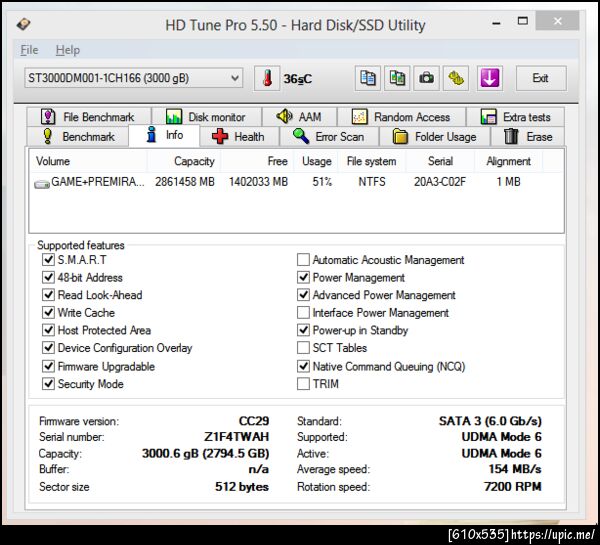Click the Alignment column header

tap(509, 161)
